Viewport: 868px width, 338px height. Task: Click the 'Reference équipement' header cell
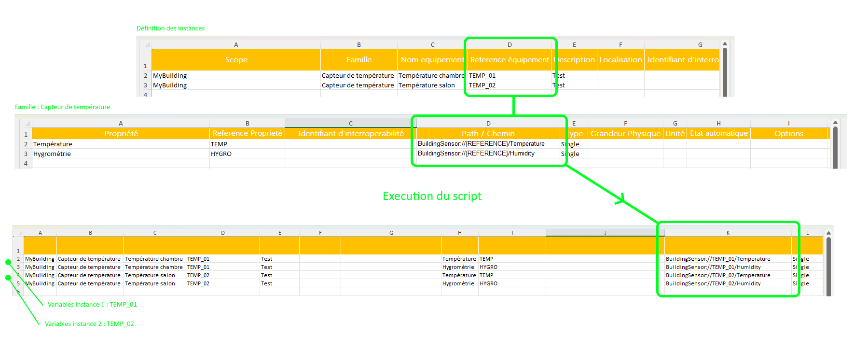click(x=510, y=60)
